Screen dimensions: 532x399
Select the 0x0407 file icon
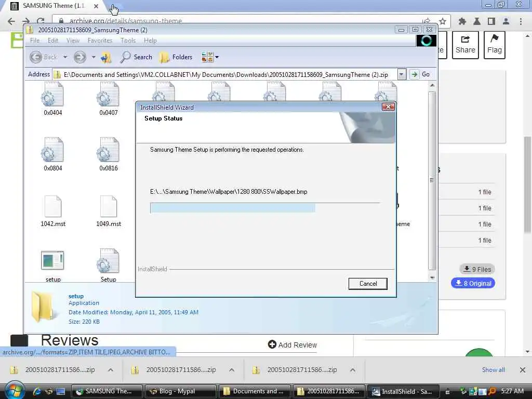click(x=109, y=99)
